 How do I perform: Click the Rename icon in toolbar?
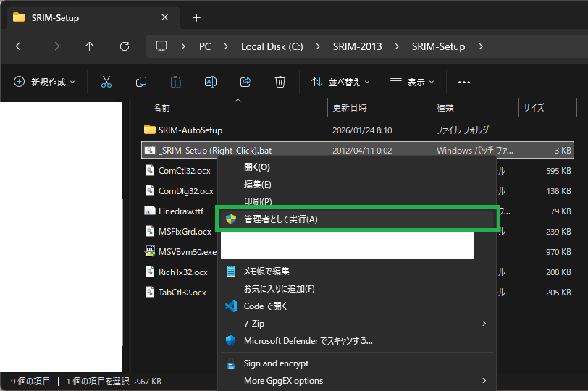click(x=211, y=83)
